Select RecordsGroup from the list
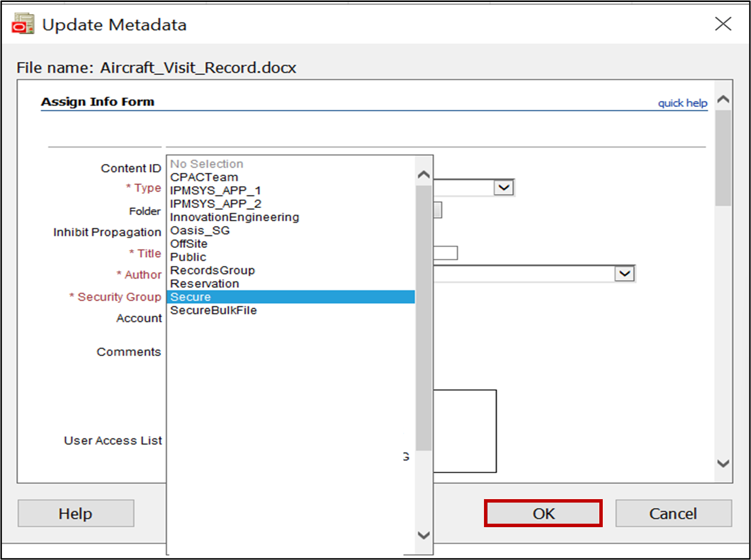Viewport: 751px width, 560px height. pos(212,270)
